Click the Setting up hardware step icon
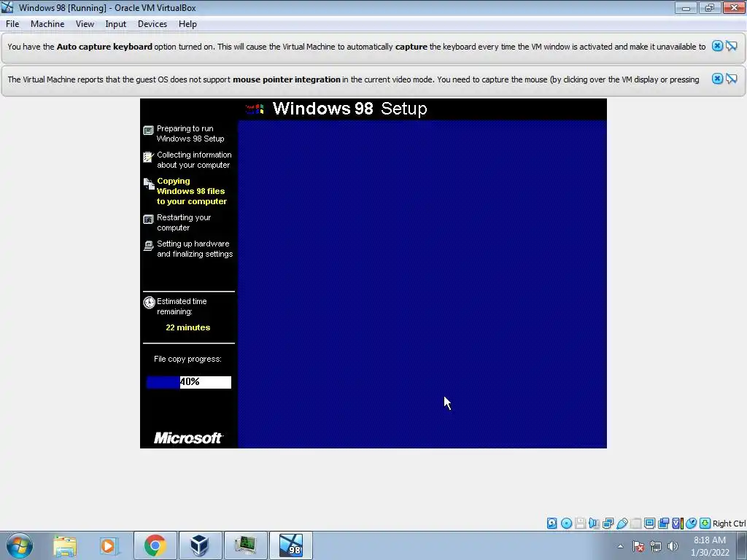 point(148,245)
